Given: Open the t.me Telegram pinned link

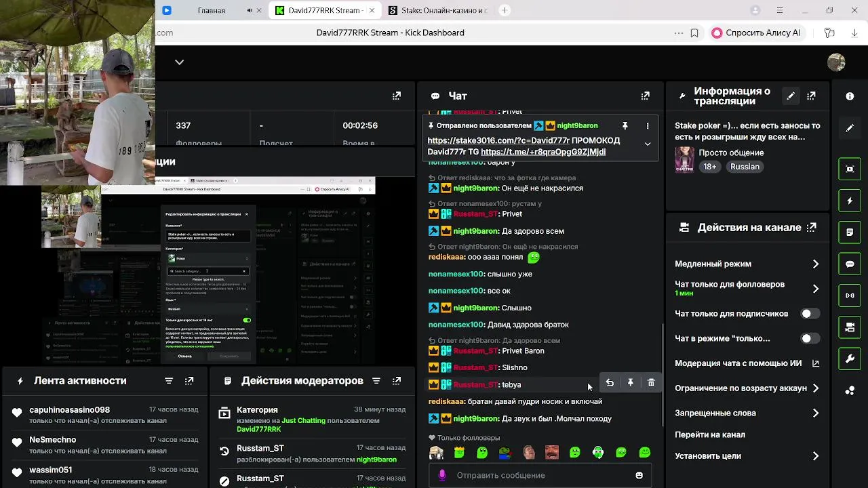Looking at the screenshot, I should (x=543, y=152).
